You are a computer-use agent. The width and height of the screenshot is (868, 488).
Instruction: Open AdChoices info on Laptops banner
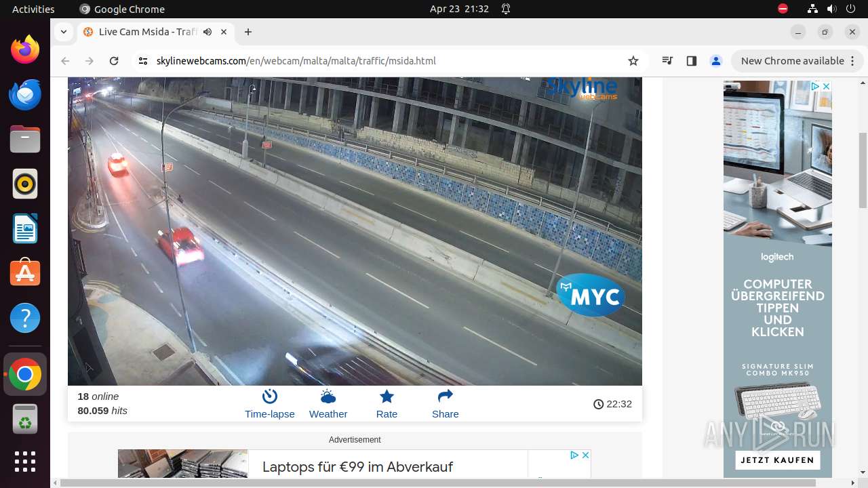574,455
